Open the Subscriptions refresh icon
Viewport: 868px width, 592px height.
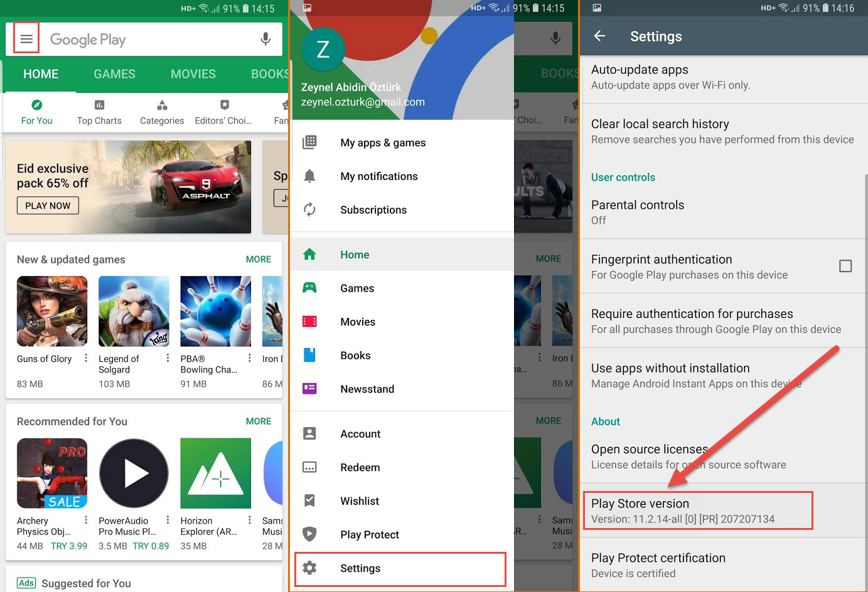point(309,209)
